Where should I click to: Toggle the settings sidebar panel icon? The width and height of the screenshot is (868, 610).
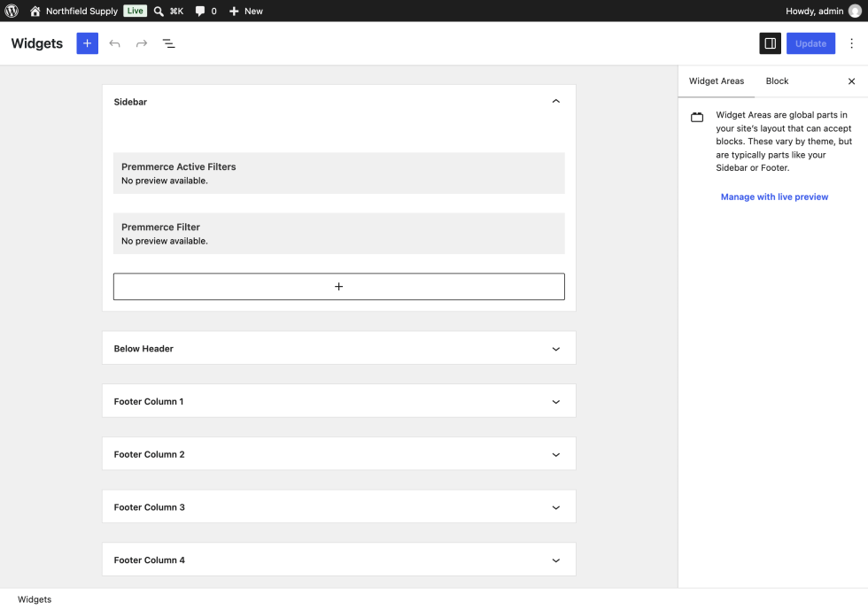click(x=770, y=43)
